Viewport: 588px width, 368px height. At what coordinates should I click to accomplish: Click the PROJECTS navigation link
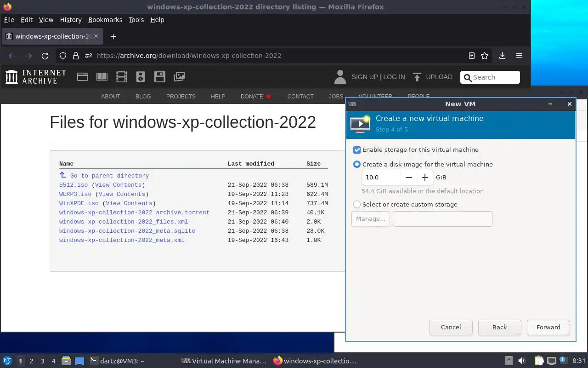(x=181, y=97)
